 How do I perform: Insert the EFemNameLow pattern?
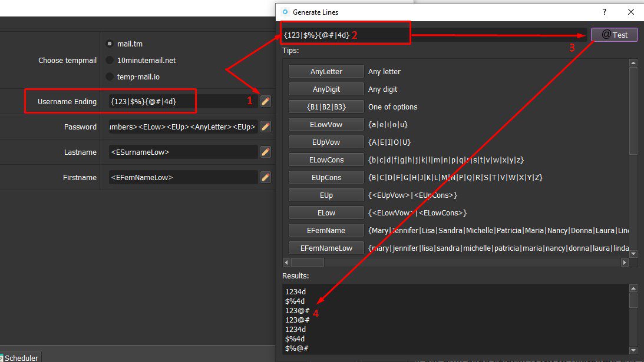(x=326, y=248)
